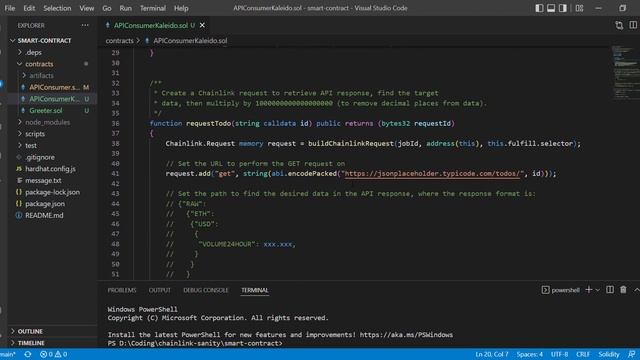This screenshot has width=640, height=360.
Task: Go to line via Ln 20, Col 7
Action: [x=492, y=354]
